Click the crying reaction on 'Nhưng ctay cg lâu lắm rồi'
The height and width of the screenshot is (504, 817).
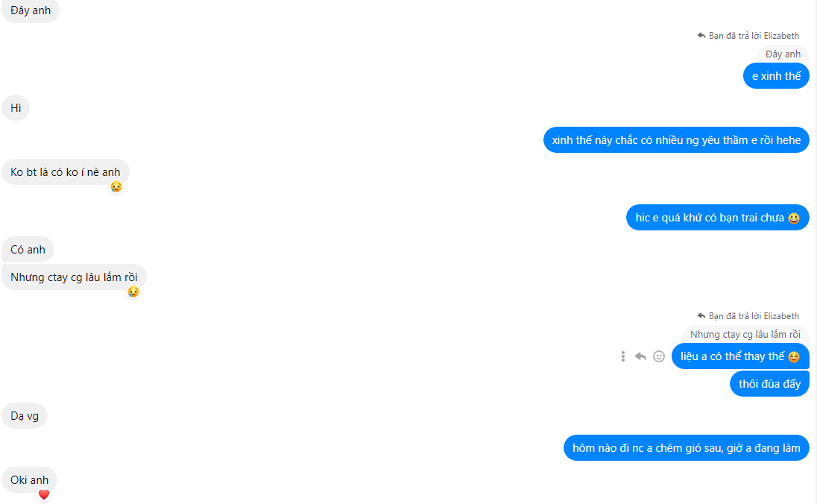pos(133,292)
